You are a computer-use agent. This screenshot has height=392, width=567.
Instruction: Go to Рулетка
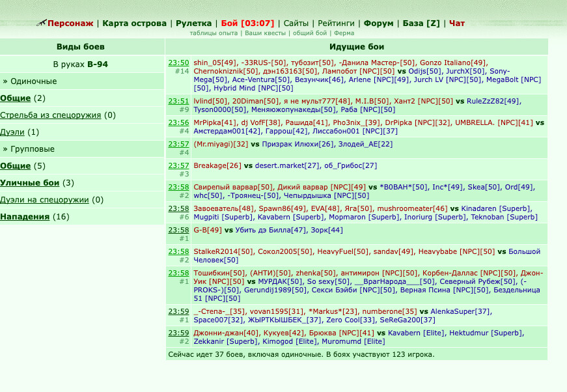tap(193, 23)
